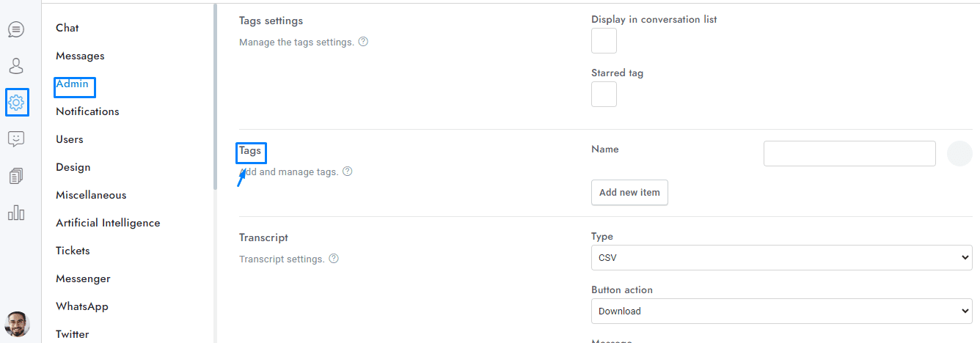The image size is (980, 343).
Task: Toggle the Starred tag checkbox
Action: 604,95
